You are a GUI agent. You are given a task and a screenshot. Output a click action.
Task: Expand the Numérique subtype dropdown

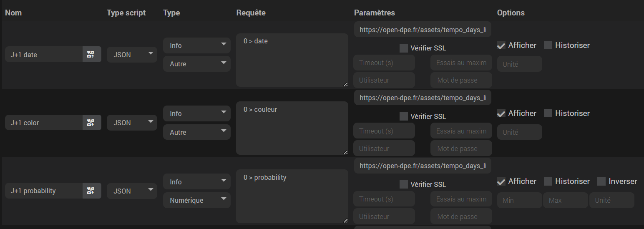pyautogui.click(x=196, y=200)
